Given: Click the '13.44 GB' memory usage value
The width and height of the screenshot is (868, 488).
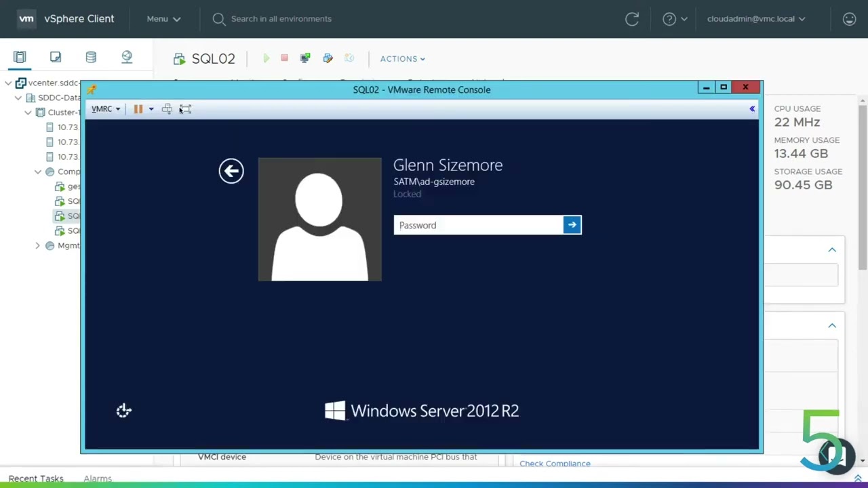Looking at the screenshot, I should (801, 154).
